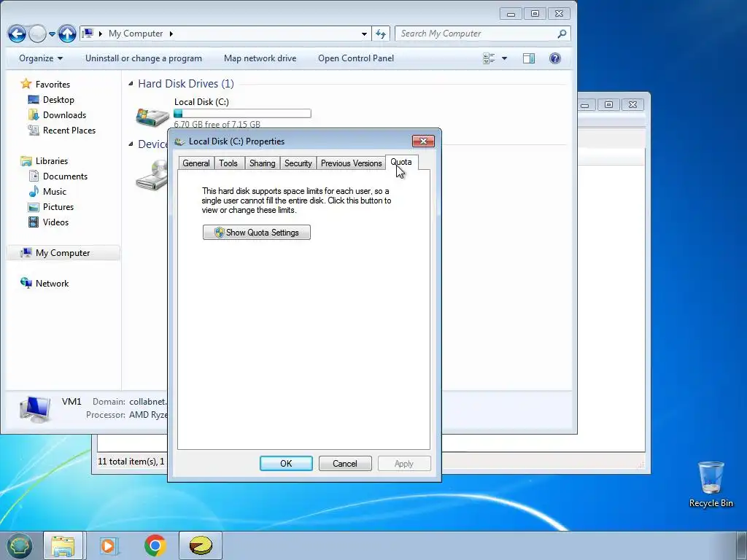Click OK in Properties dialog
This screenshot has width=747, height=560.
[x=286, y=463]
